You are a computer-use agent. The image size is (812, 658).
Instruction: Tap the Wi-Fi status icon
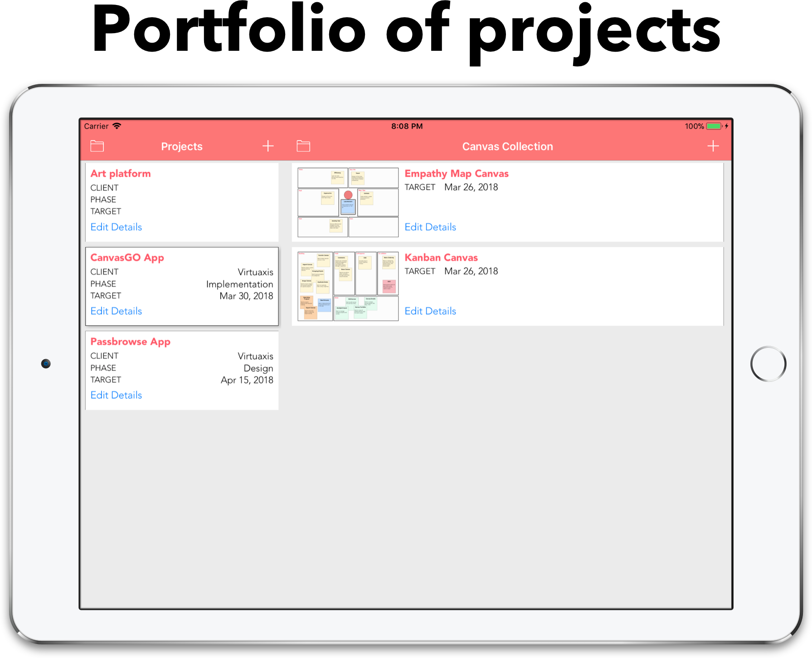point(117,126)
